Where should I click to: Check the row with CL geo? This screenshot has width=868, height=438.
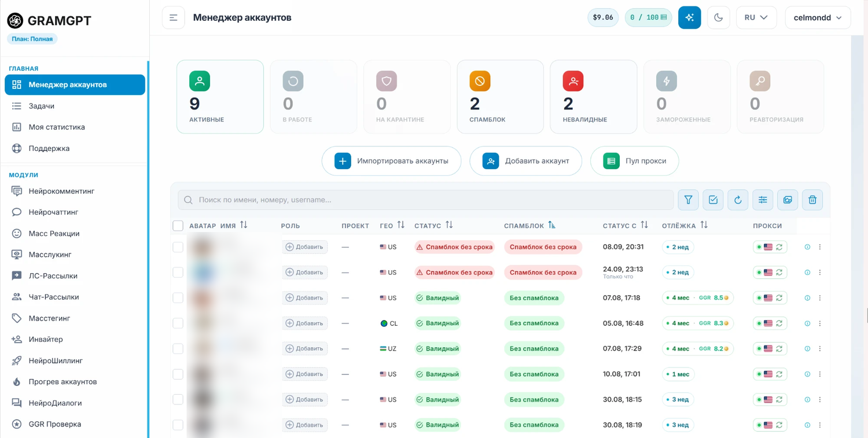(178, 323)
